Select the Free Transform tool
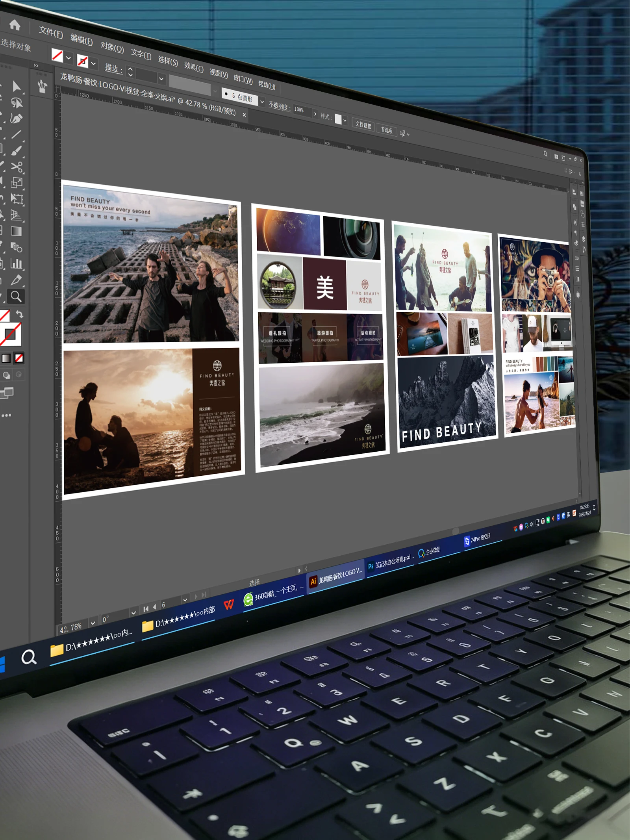The width and height of the screenshot is (630, 840). coord(17,198)
